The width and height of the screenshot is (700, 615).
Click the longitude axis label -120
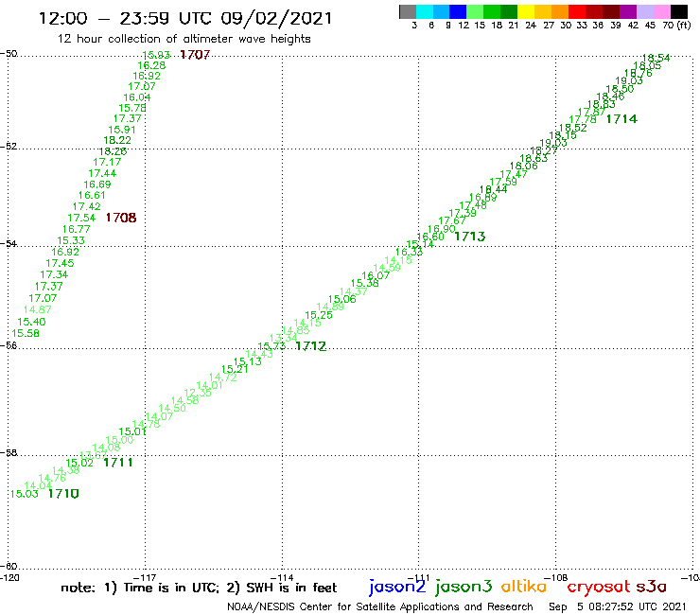click(x=9, y=578)
